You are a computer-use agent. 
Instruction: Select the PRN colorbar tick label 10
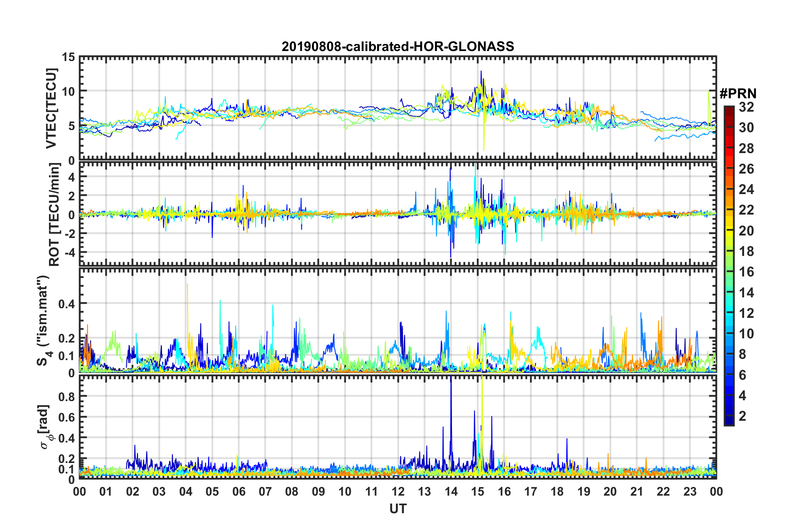pos(746,334)
